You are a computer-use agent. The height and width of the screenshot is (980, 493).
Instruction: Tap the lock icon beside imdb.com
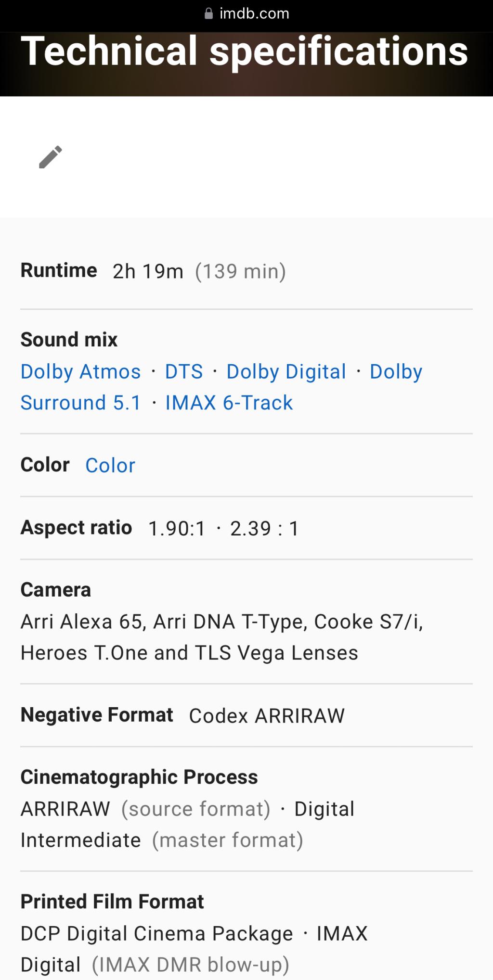(x=208, y=13)
